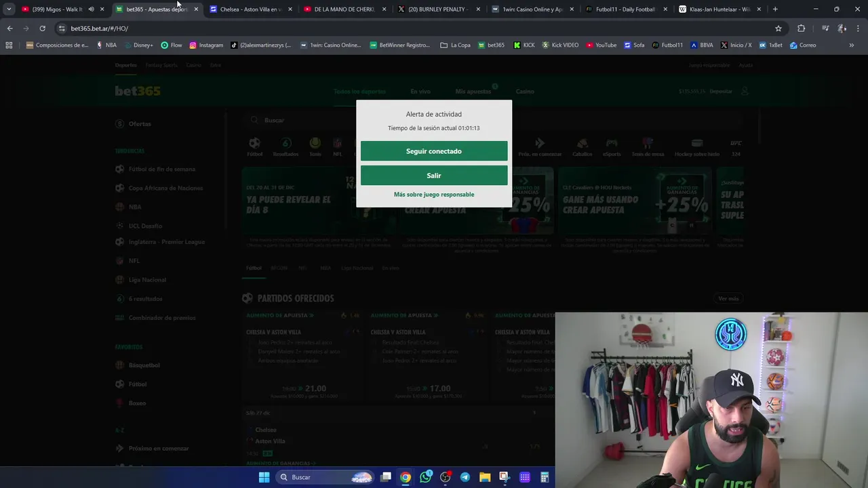Switch to the Migos - Walk It tab

coord(57,9)
